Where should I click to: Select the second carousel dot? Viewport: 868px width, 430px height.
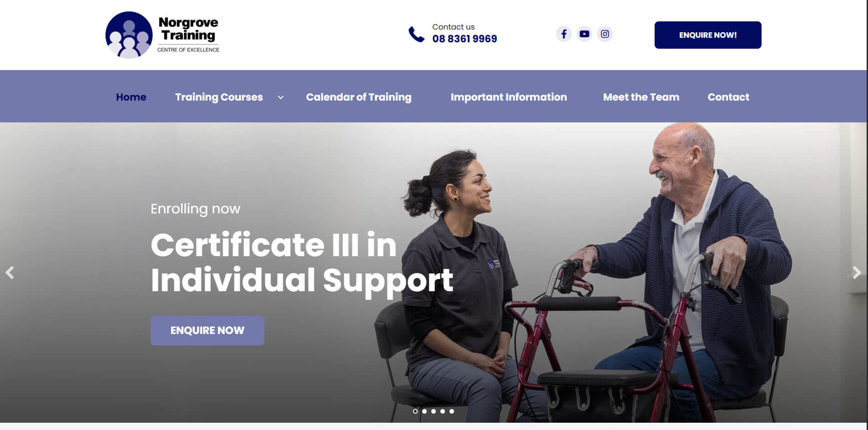[424, 411]
